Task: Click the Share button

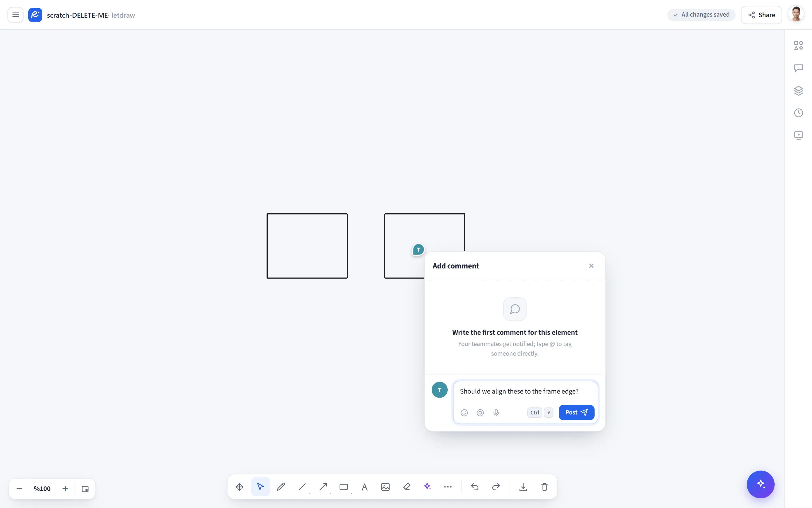Action: pos(761,15)
